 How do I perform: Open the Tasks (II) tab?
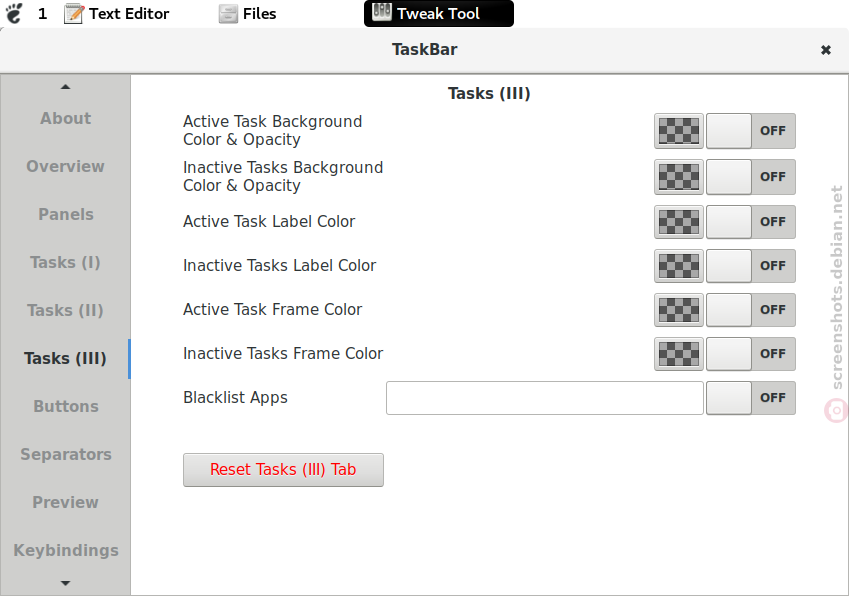click(x=66, y=310)
